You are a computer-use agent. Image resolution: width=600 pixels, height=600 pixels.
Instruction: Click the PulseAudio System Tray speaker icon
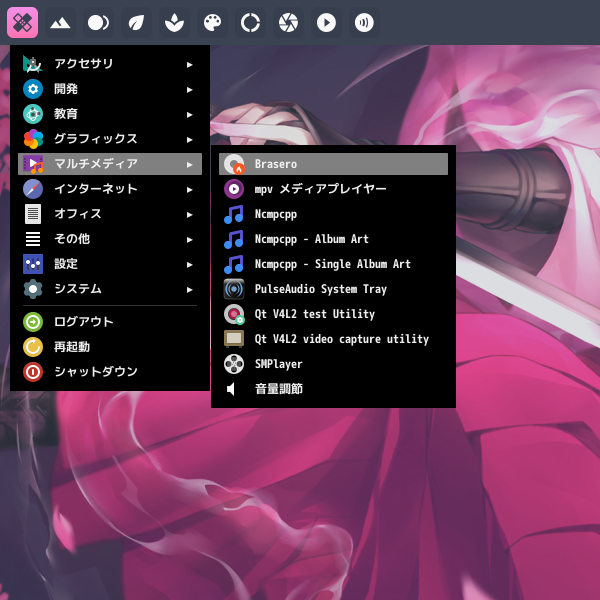point(234,289)
